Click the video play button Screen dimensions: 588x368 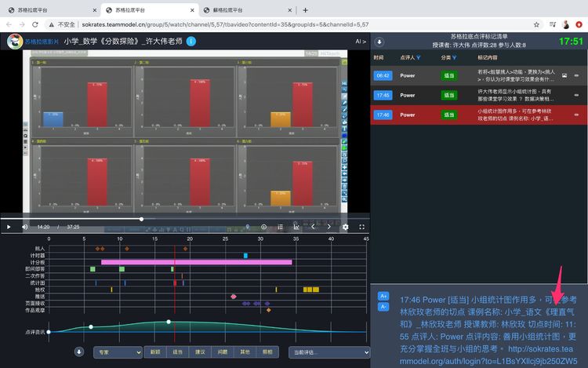pyautogui.click(x=9, y=227)
